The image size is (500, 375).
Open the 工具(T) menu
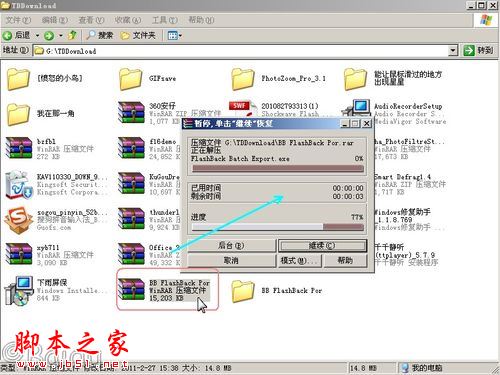coord(165,20)
